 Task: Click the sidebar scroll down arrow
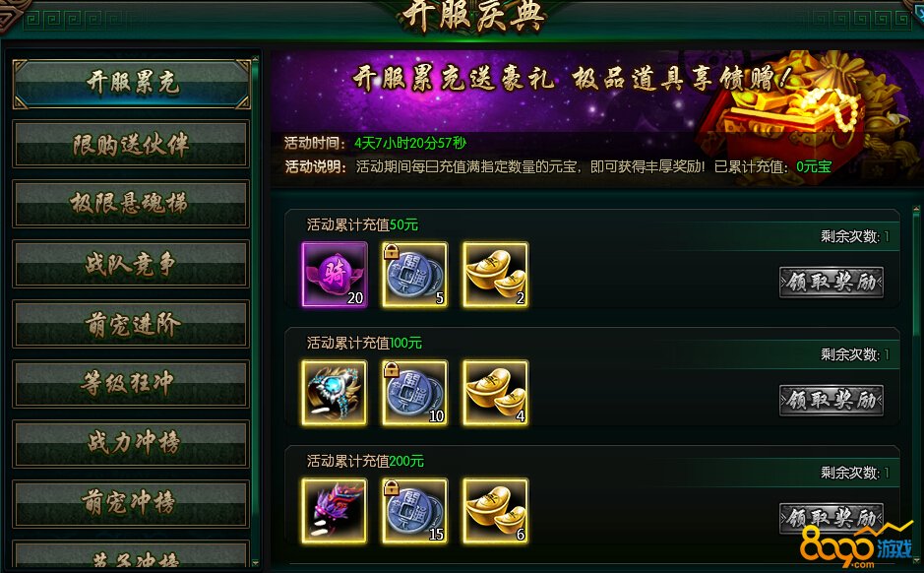pyautogui.click(x=255, y=563)
